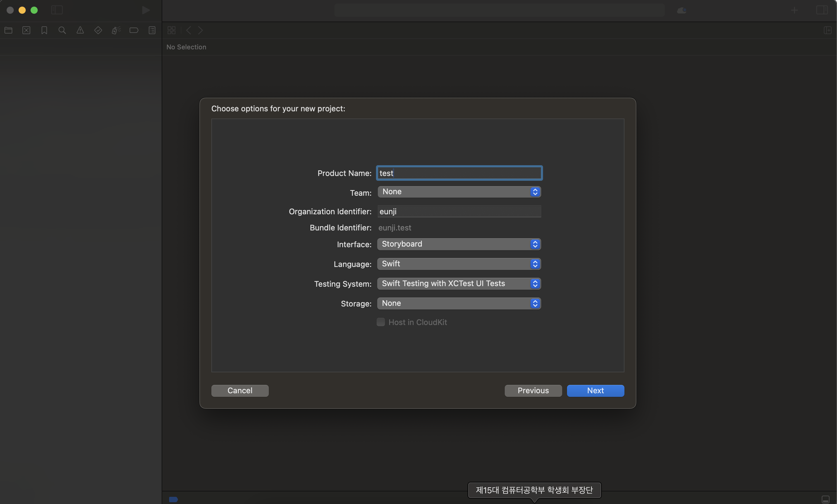Click the Cancel button
The image size is (837, 504).
tap(240, 391)
